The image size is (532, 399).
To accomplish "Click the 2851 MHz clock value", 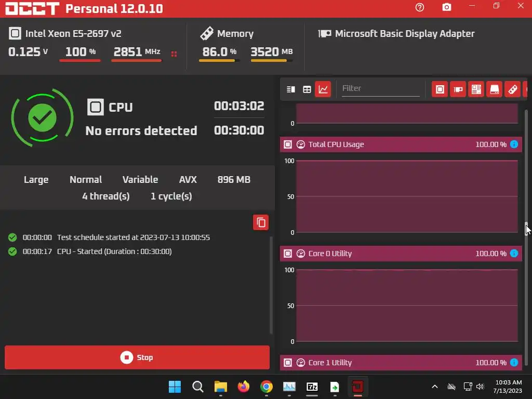I will (137, 51).
